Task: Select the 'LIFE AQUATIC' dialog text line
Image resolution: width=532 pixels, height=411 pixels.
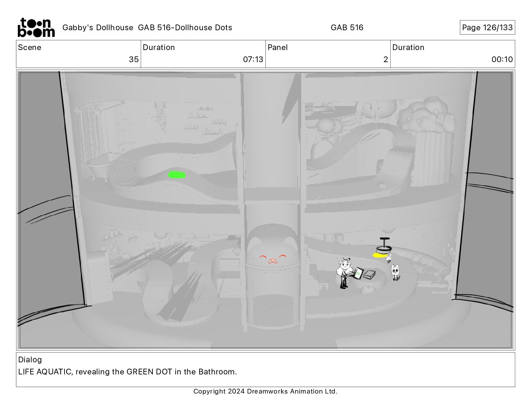Action: pos(128,372)
